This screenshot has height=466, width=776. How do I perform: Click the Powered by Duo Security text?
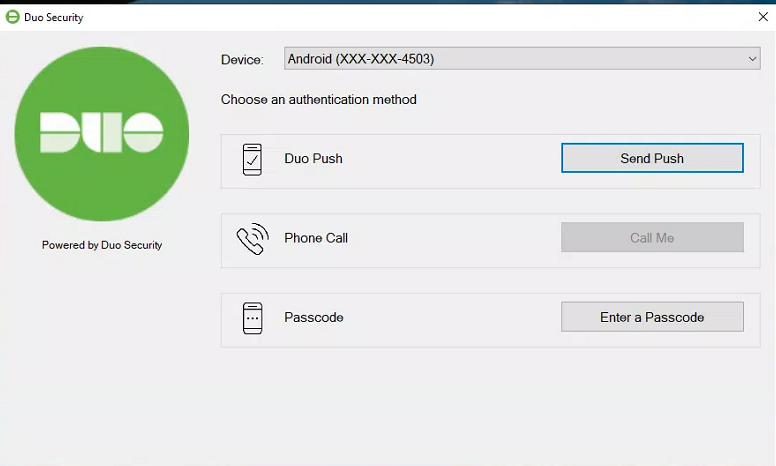point(102,245)
